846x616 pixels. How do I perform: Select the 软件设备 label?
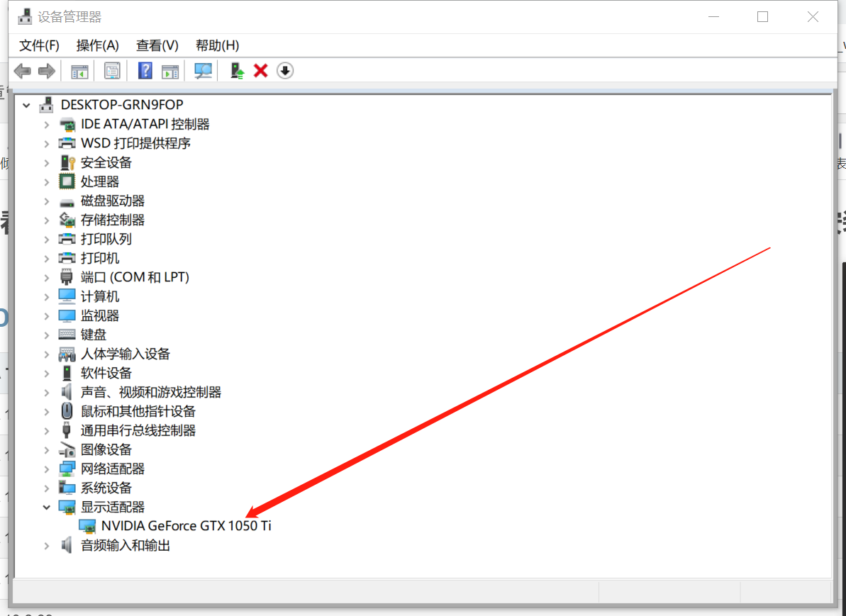[106, 373]
